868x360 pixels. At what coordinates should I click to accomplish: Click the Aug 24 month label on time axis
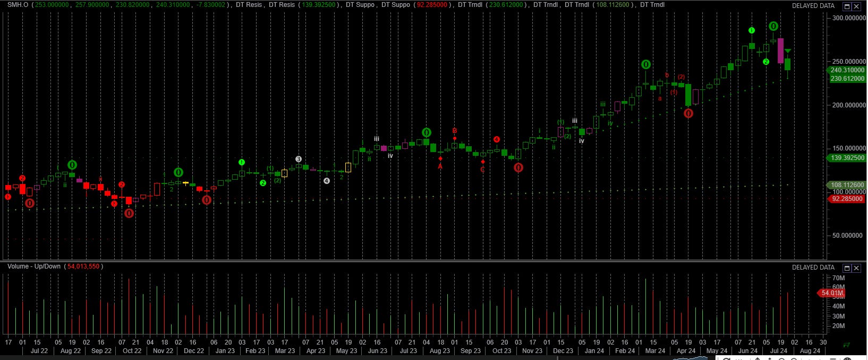point(810,351)
